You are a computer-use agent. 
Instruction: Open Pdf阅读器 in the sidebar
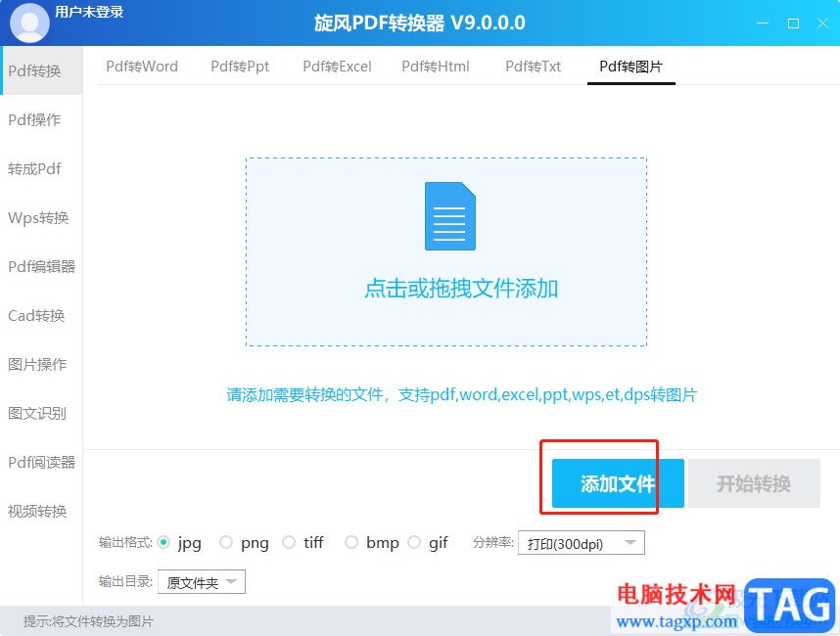pyautogui.click(x=41, y=462)
